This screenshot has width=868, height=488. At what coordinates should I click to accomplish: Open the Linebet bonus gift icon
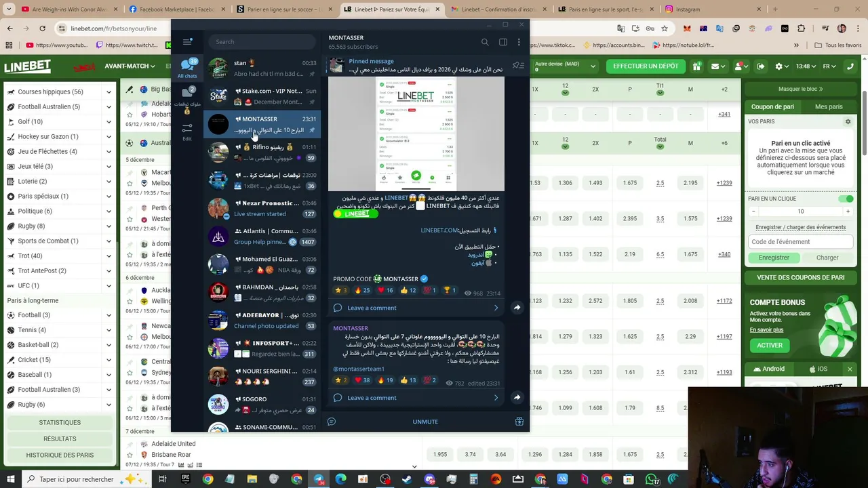click(x=696, y=66)
